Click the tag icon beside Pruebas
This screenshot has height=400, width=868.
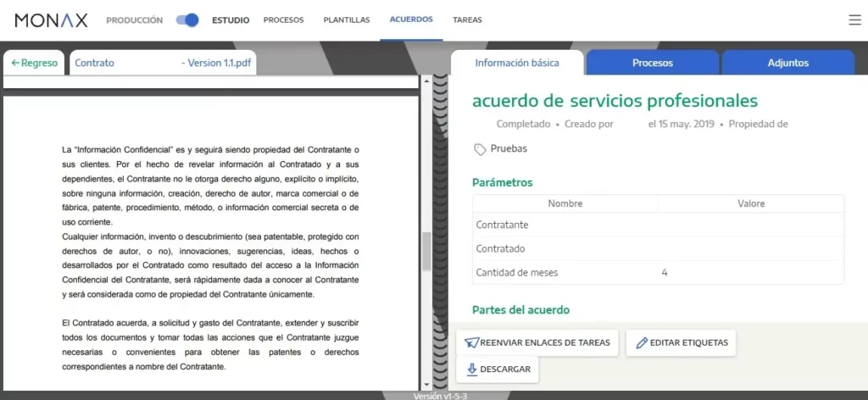pyautogui.click(x=480, y=149)
